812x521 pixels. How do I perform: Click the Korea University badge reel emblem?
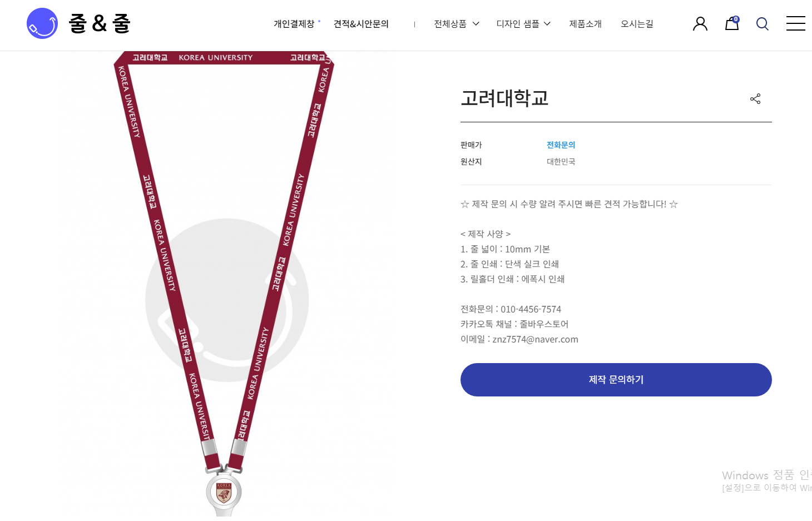click(224, 492)
